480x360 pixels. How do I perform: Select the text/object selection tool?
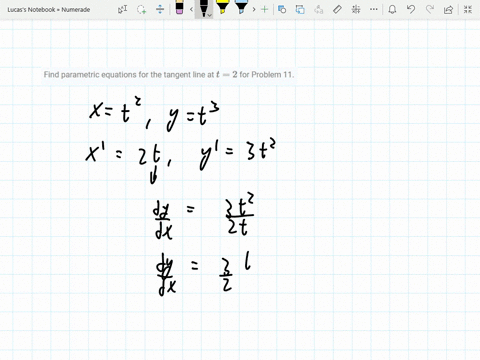click(x=123, y=9)
